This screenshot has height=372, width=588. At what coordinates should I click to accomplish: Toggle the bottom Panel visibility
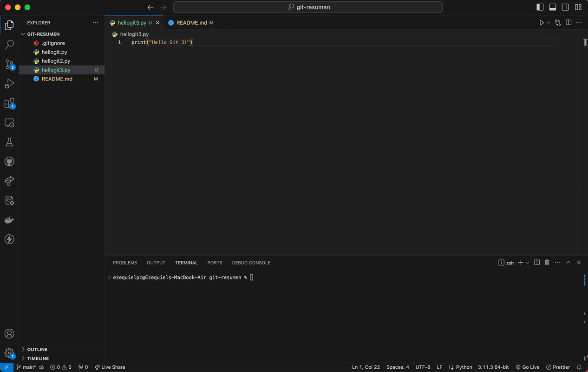coord(553,7)
